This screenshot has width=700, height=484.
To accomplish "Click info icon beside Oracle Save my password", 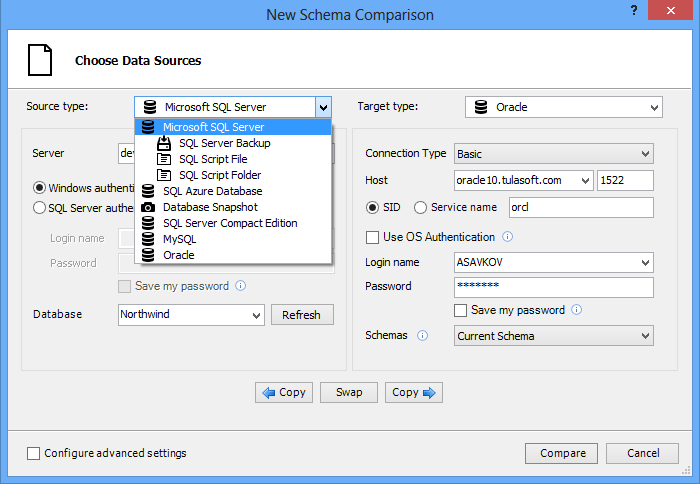I will click(577, 309).
